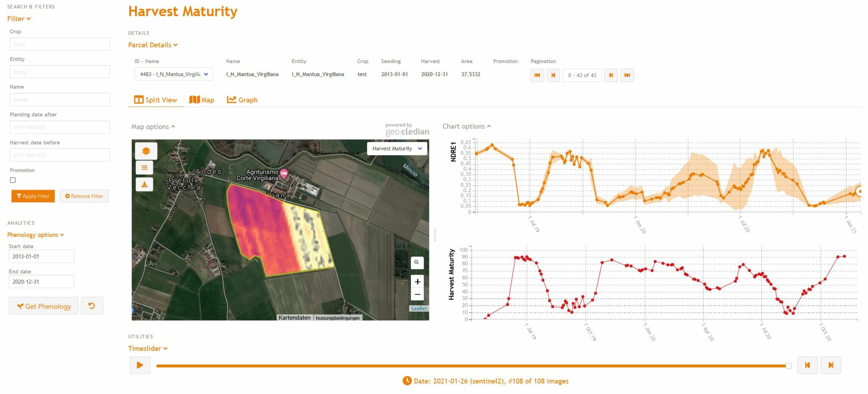Viewport: 868px width, 394px height.
Task: Zoom in on the map
Action: click(417, 282)
